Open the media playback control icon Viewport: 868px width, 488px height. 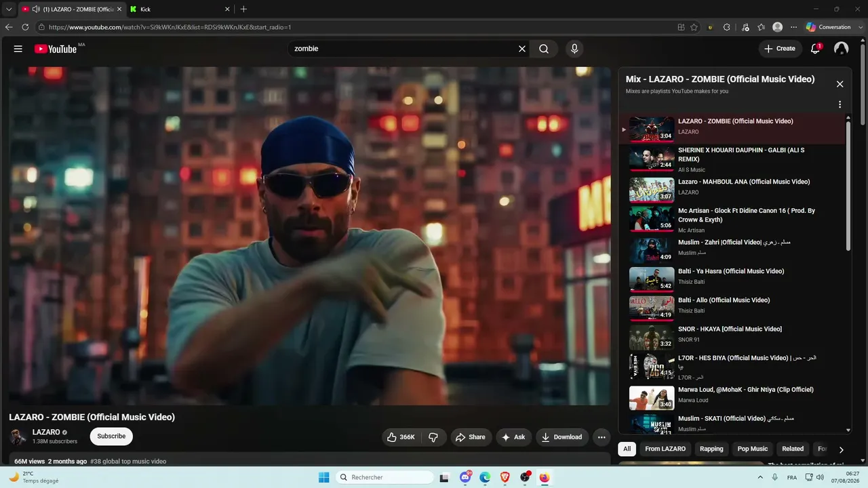pyautogui.click(x=745, y=27)
